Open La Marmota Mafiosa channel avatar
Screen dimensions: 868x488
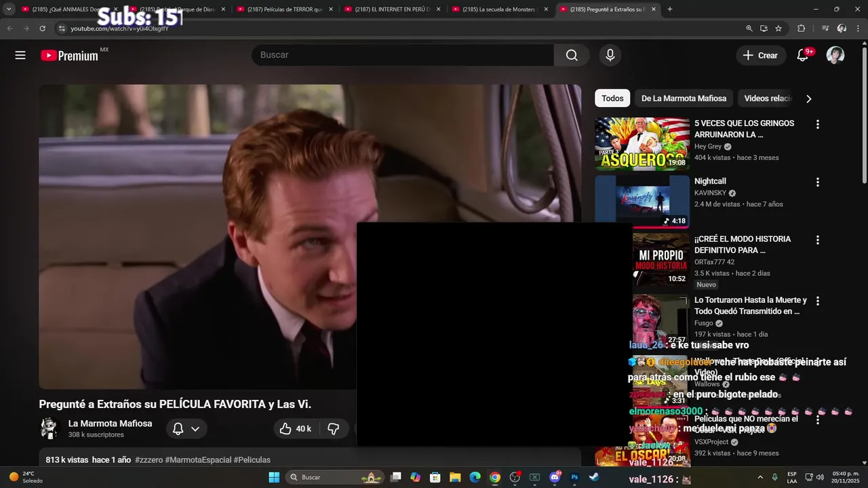coord(49,428)
